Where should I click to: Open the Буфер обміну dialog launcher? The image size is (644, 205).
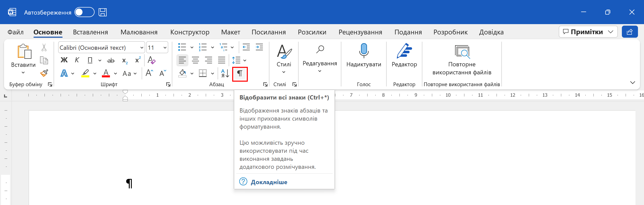click(x=50, y=84)
